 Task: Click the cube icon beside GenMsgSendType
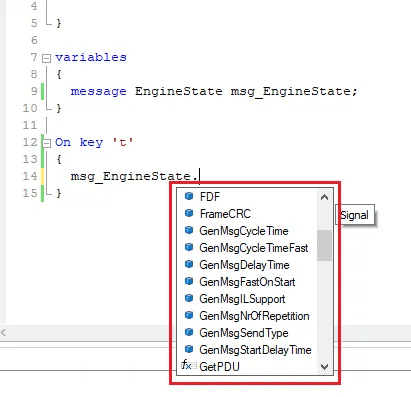point(189,332)
